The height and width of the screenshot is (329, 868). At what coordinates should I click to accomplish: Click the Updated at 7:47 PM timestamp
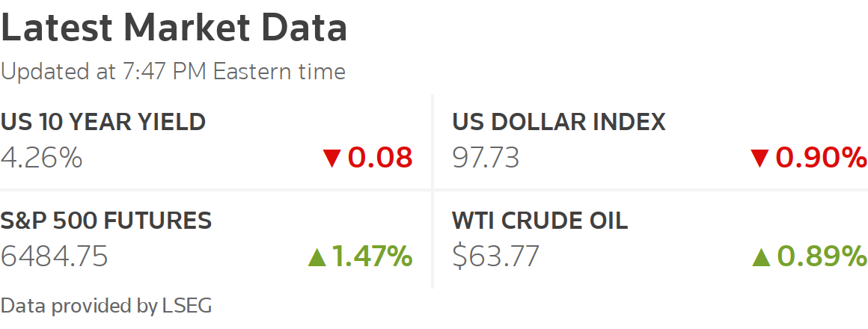coord(173,72)
